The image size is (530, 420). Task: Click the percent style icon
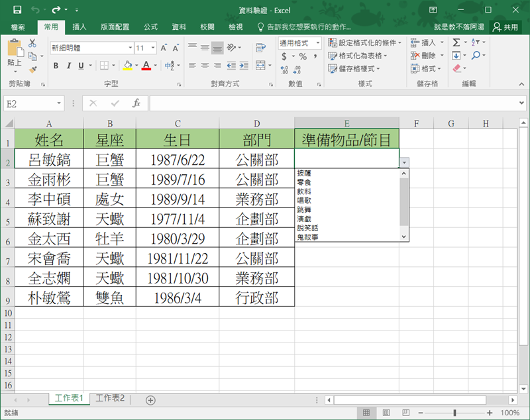(303, 57)
